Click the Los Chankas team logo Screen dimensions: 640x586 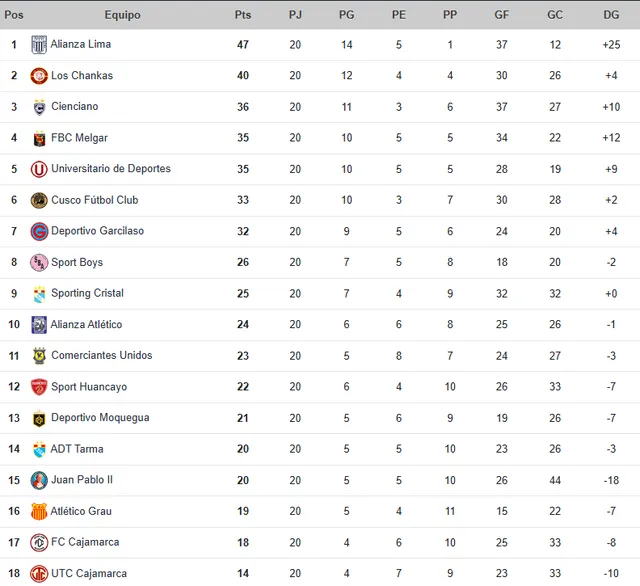(39, 76)
